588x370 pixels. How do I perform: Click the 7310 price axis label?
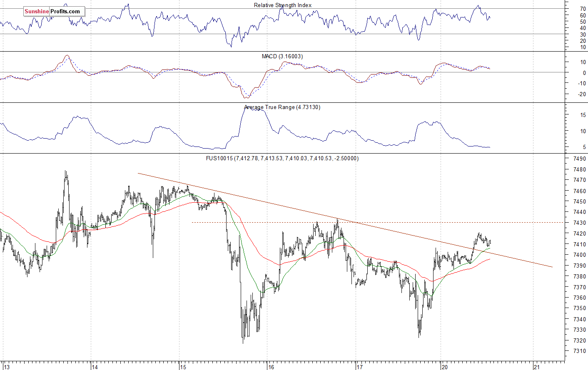coord(579,351)
